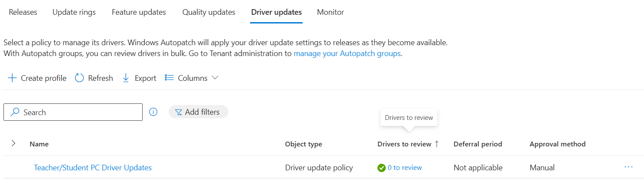Expand the Columns dropdown chevron
The image size is (644, 179).
click(215, 78)
